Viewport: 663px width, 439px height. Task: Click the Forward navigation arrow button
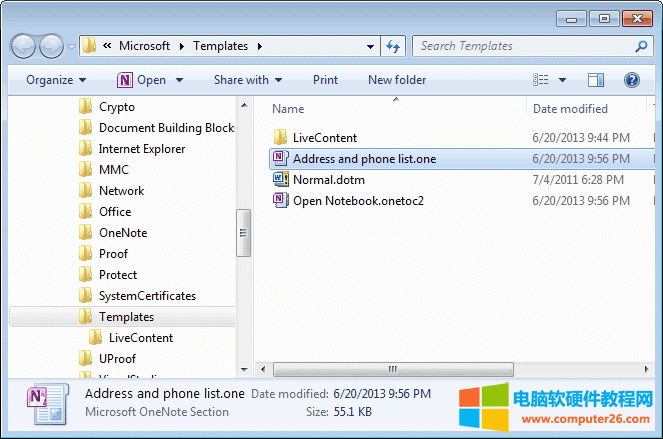pyautogui.click(x=52, y=46)
